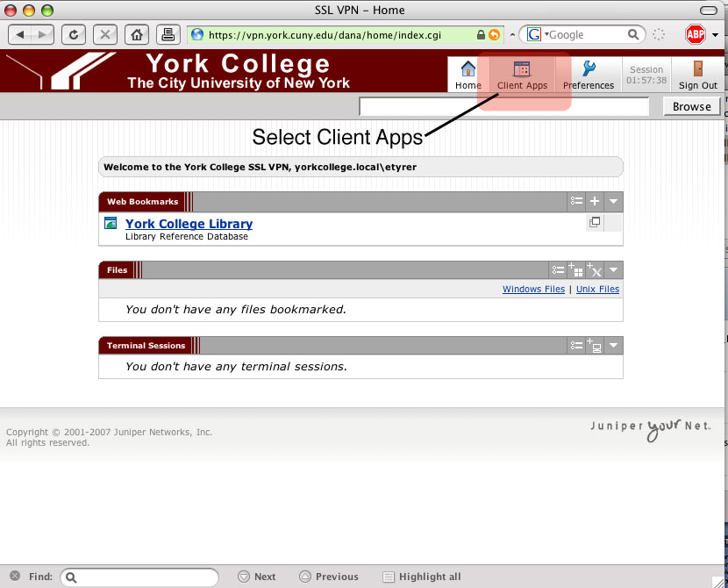Open York College Library in new window icon

click(x=595, y=222)
